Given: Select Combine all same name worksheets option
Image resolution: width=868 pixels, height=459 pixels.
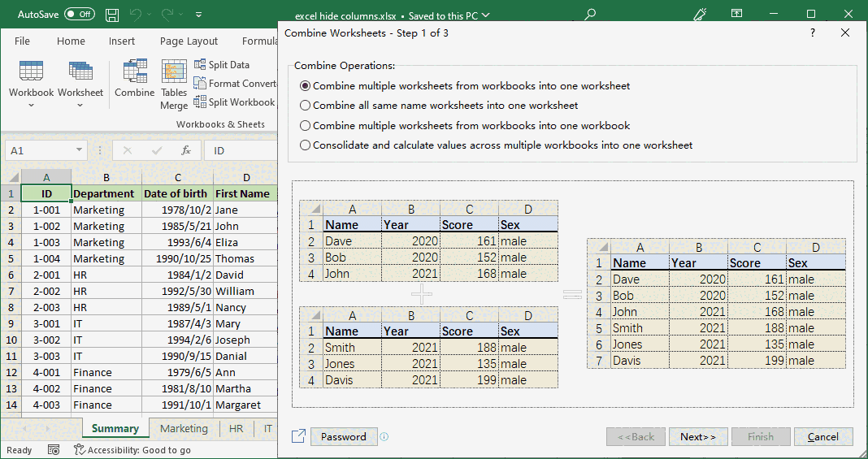Looking at the screenshot, I should pyautogui.click(x=439, y=105).
